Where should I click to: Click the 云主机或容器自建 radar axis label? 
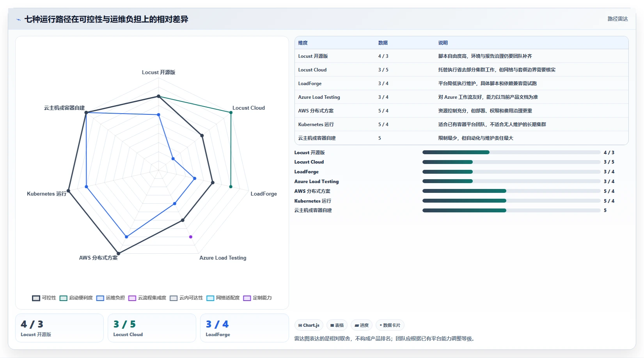tap(64, 108)
